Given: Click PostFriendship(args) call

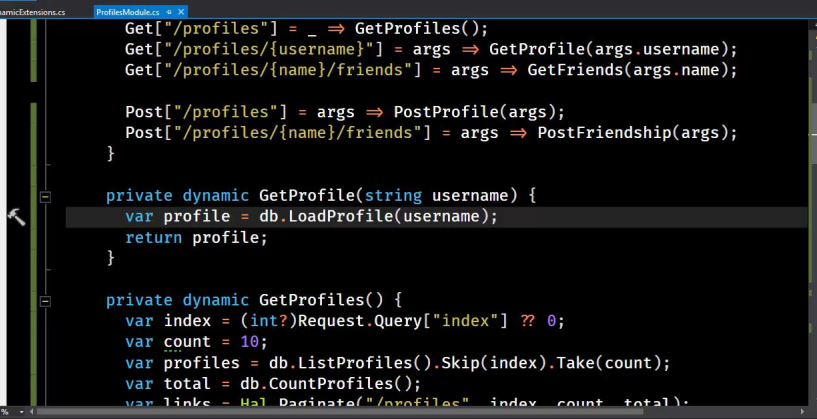Looking at the screenshot, I should [633, 133].
